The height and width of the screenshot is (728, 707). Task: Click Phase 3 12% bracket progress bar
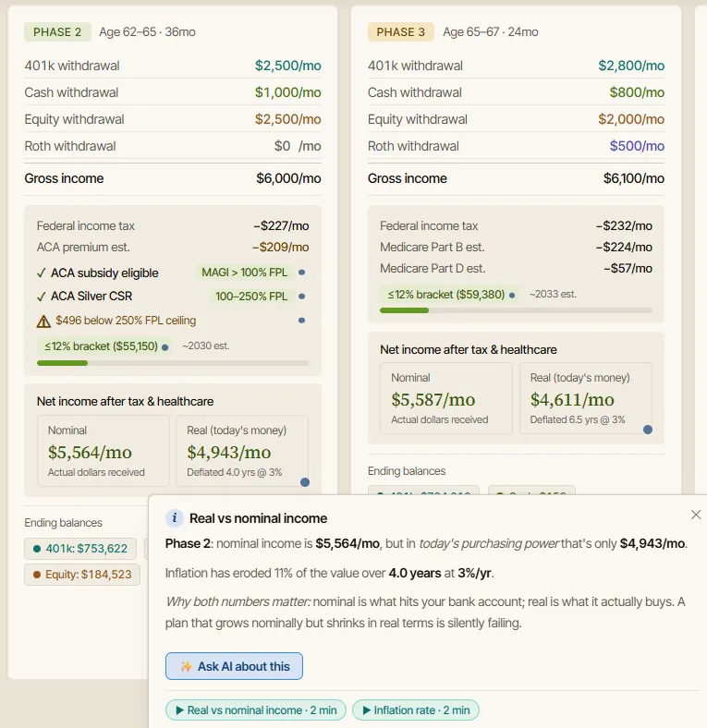pos(516,310)
